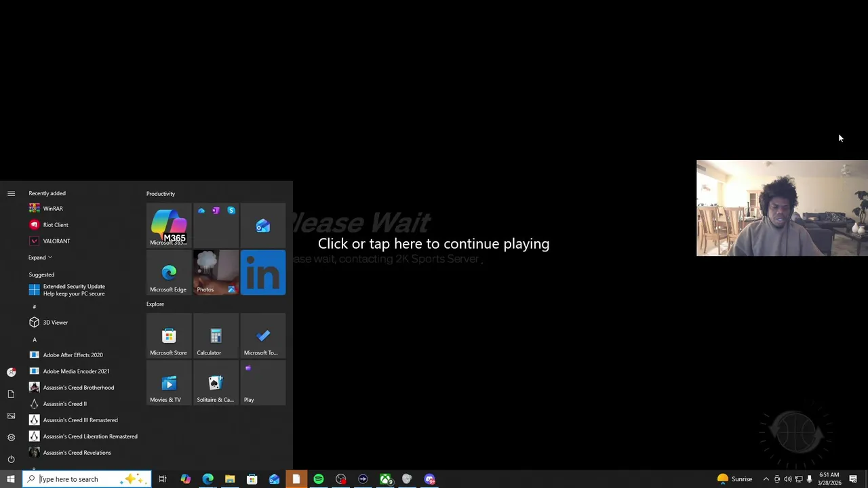The image size is (868, 488).
Task: Open the clock showing 6:51 AM
Action: click(x=829, y=479)
